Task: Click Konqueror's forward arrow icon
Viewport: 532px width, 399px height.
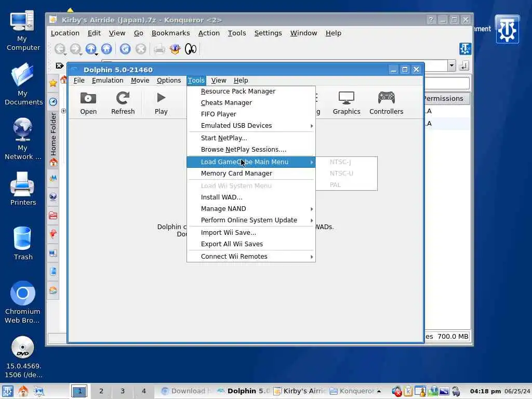Action: click(x=75, y=49)
